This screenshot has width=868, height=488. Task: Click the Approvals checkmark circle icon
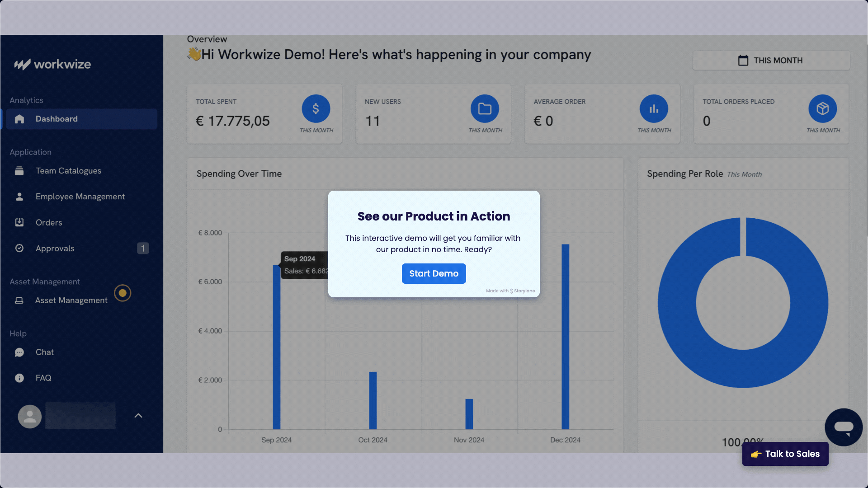tap(19, 248)
